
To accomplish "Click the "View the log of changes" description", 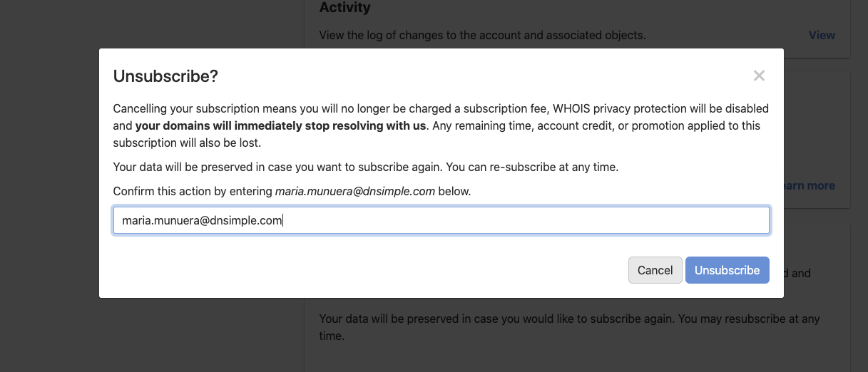I will 482,35.
